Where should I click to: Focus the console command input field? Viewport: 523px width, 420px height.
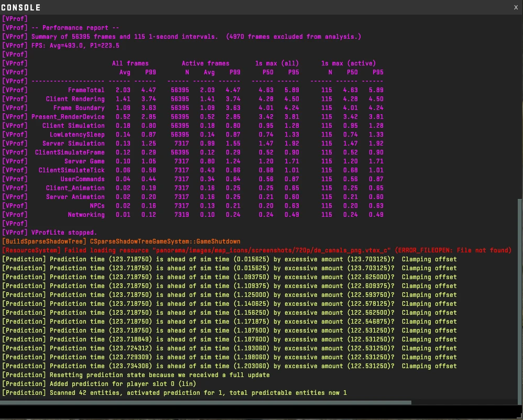[x=261, y=411]
